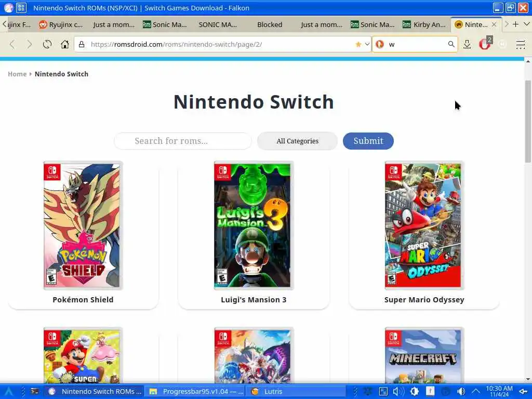This screenshot has width=532, height=399.
Task: Switch to the Ryujinx c... Reddit tab
Action: pyautogui.click(x=61, y=24)
